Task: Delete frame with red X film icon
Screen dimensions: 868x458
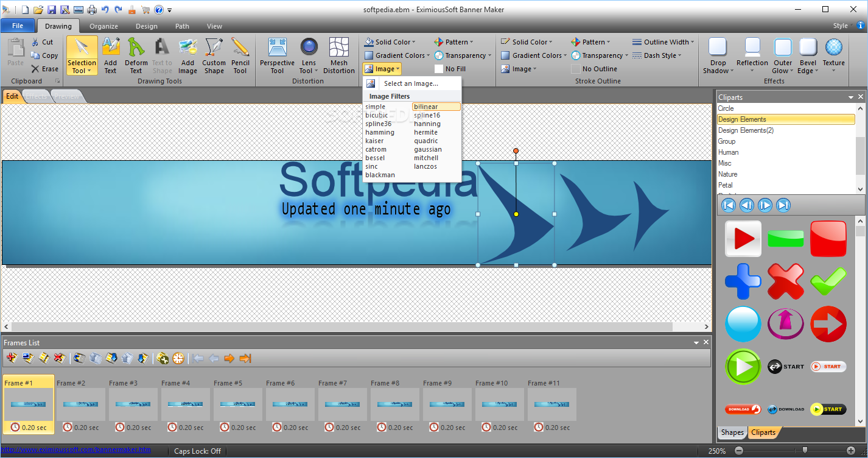Action: 60,358
